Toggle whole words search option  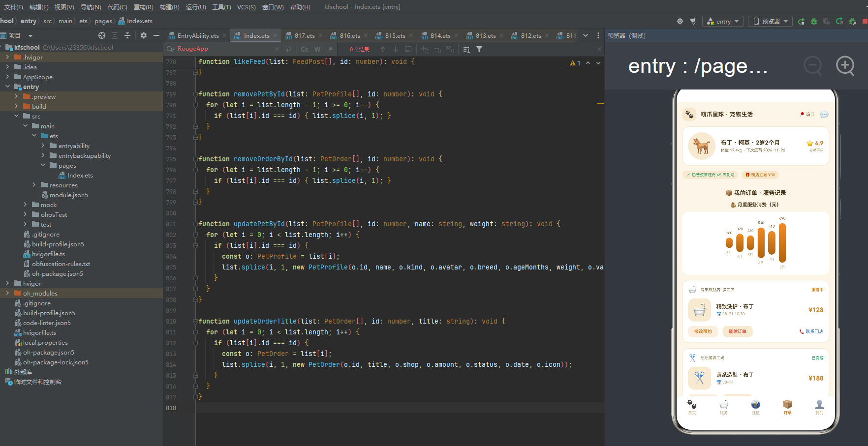[x=317, y=49]
